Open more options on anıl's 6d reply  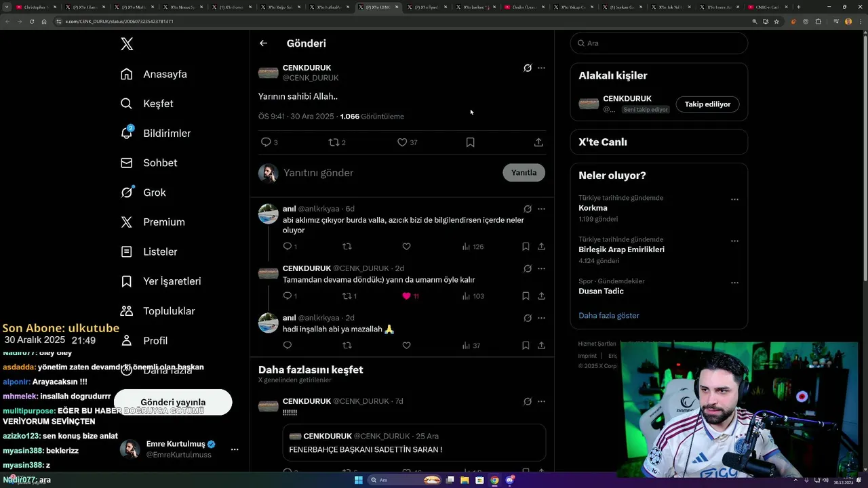pos(541,209)
